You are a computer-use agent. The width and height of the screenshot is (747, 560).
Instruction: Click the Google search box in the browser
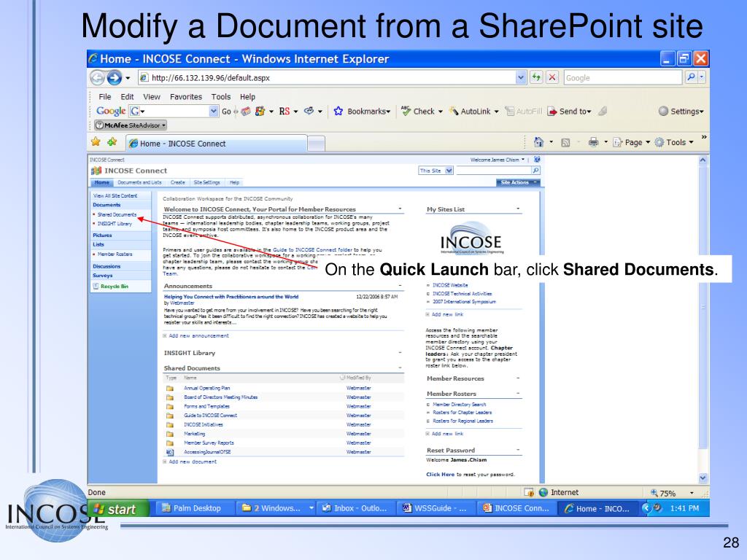(624, 77)
